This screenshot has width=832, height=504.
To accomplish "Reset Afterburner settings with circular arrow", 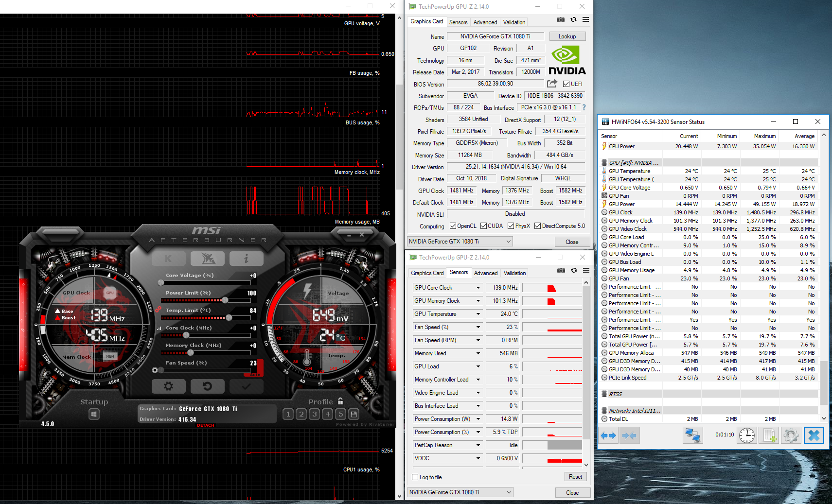I will 207,386.
